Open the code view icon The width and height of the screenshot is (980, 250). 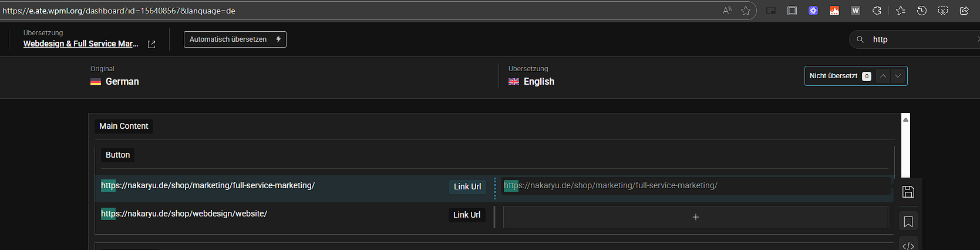(908, 246)
